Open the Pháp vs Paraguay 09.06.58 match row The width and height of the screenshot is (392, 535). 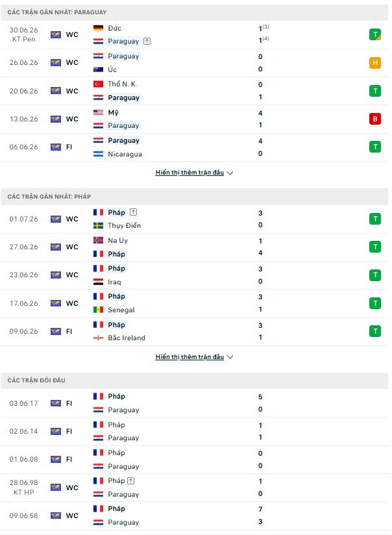(x=194, y=516)
